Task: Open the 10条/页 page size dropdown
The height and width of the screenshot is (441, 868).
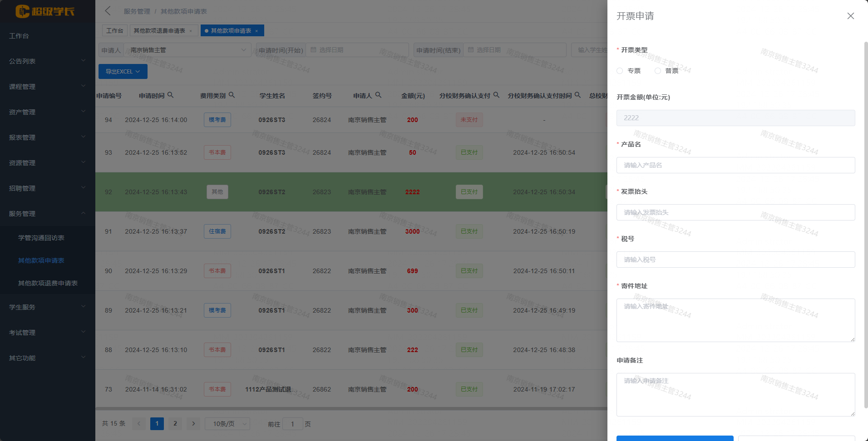Action: [227, 424]
